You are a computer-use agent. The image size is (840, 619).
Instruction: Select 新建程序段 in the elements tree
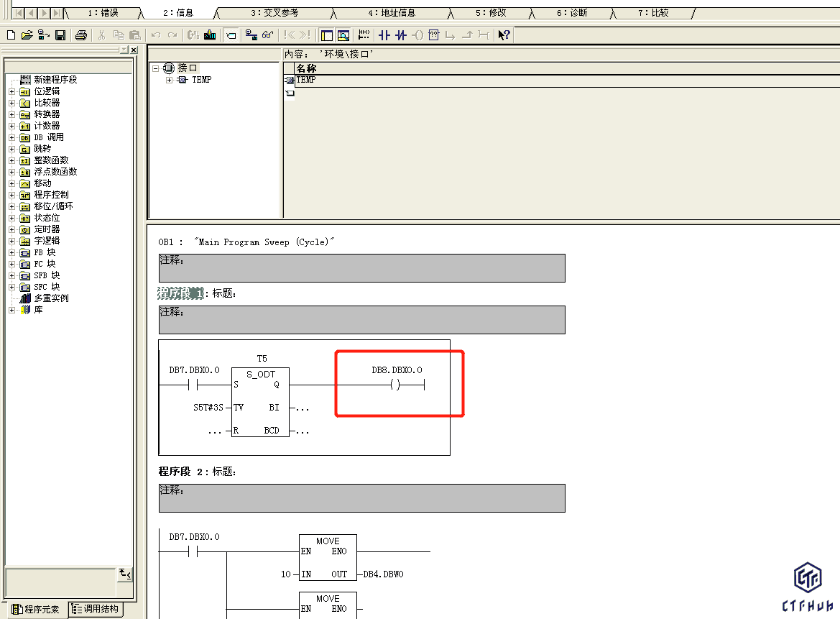coord(55,80)
